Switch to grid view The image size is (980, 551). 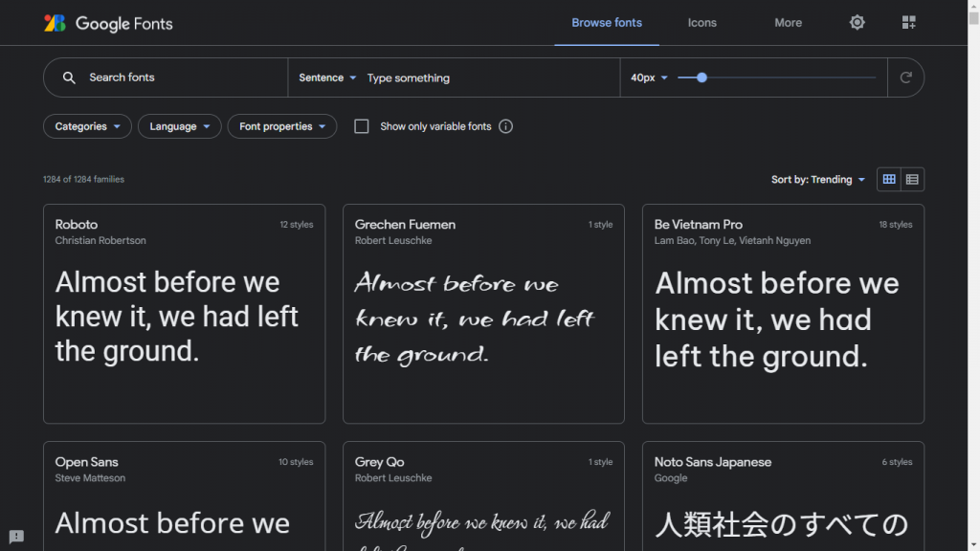point(889,179)
